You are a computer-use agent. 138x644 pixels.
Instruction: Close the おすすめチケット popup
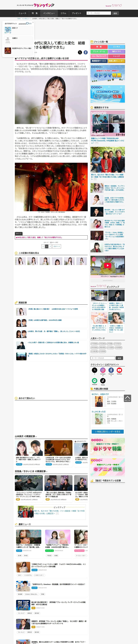coord(33,23)
